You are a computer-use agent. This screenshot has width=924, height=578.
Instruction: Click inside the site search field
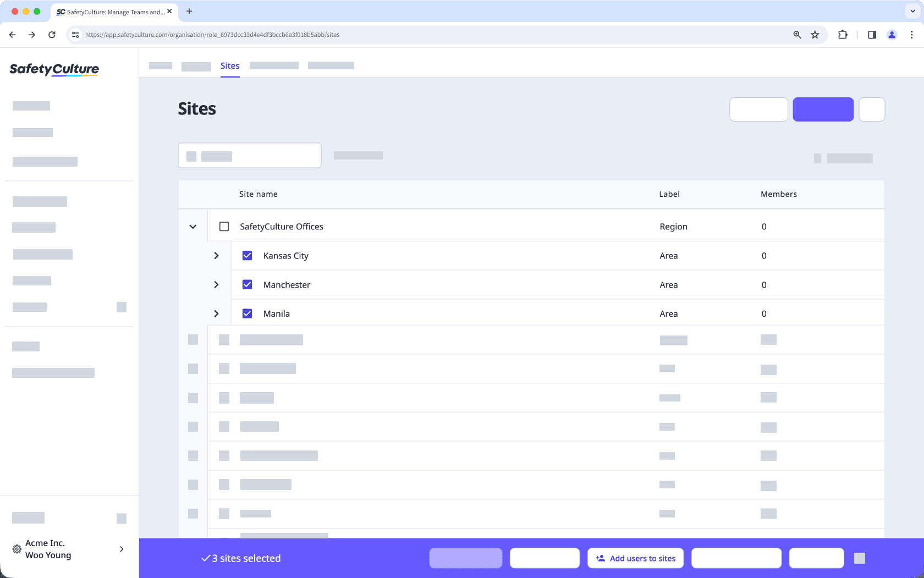click(x=249, y=155)
